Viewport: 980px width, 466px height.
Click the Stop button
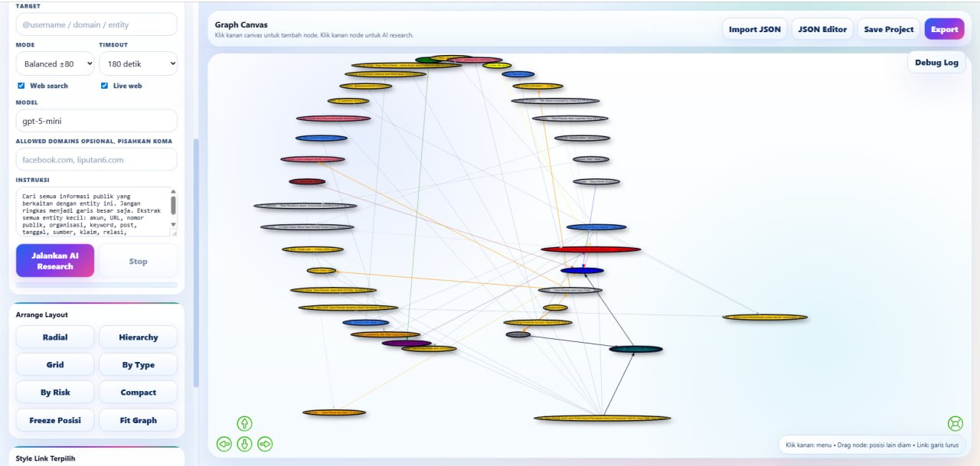pos(138,261)
